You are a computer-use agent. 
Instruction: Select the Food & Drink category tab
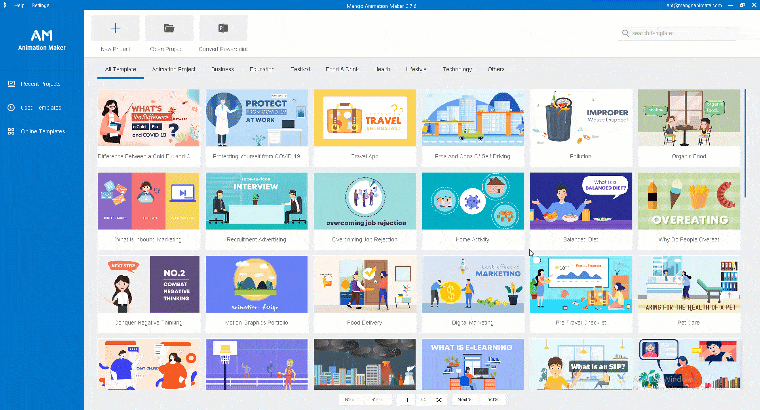(x=341, y=70)
